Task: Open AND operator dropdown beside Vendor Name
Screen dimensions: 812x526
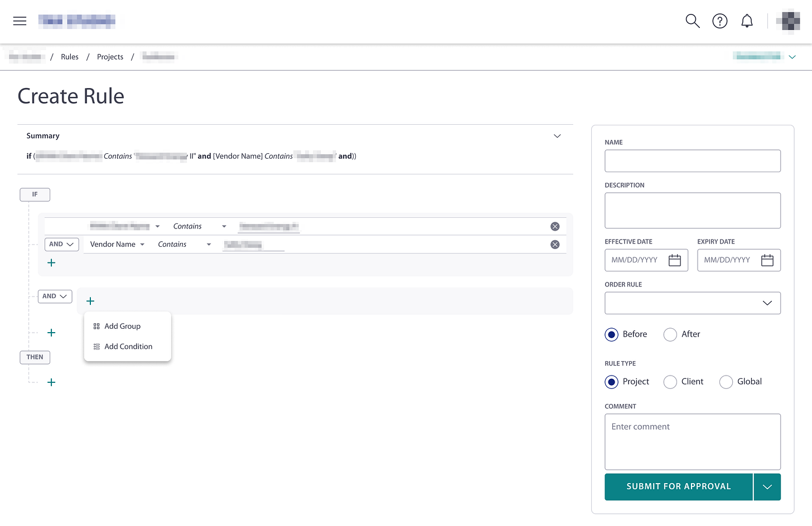Action: [x=61, y=244]
